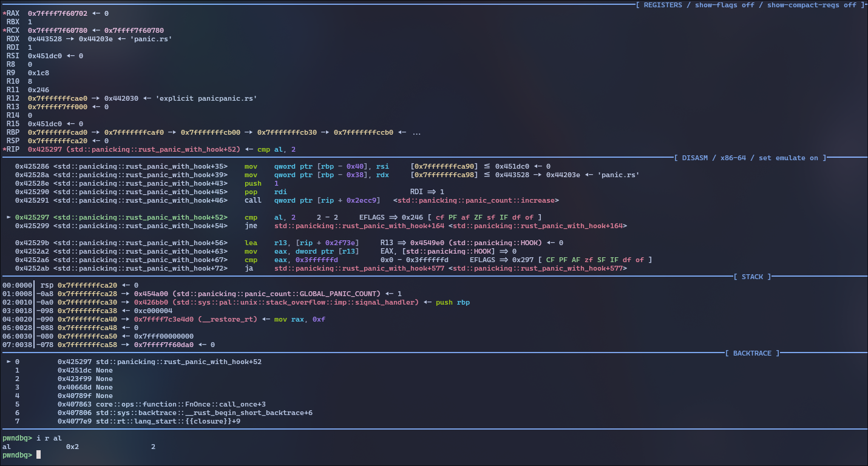Toggle the 'show-flags off' header setting
This screenshot has height=466, width=868.
click(x=725, y=5)
